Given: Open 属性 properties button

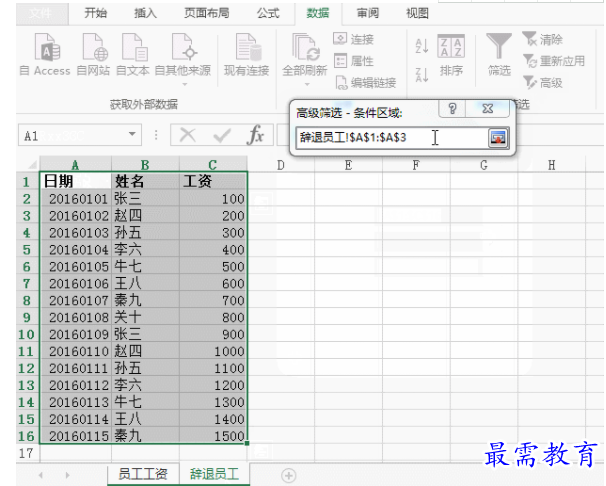Looking at the screenshot, I should click(353, 61).
